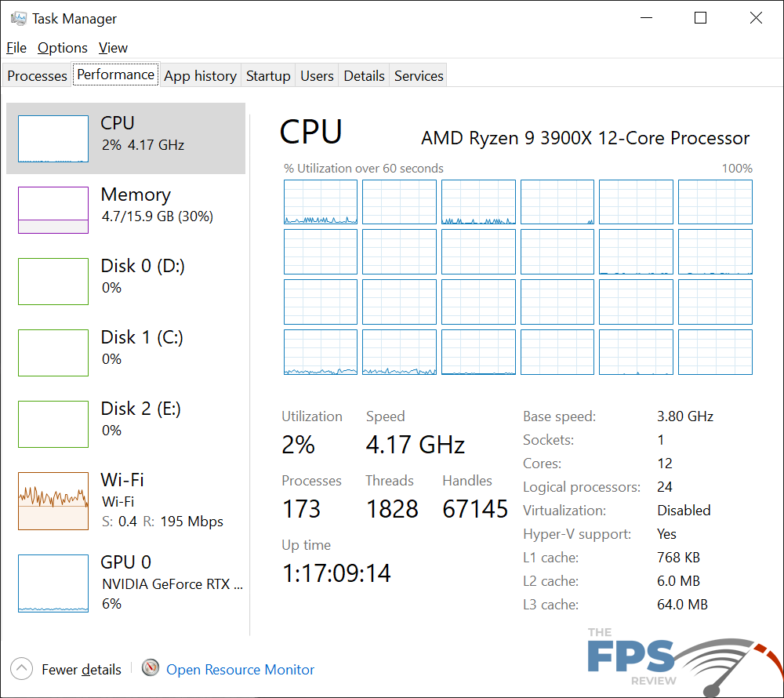The width and height of the screenshot is (784, 698).
Task: Click the Virtualization Disabled value
Action: pos(684,511)
